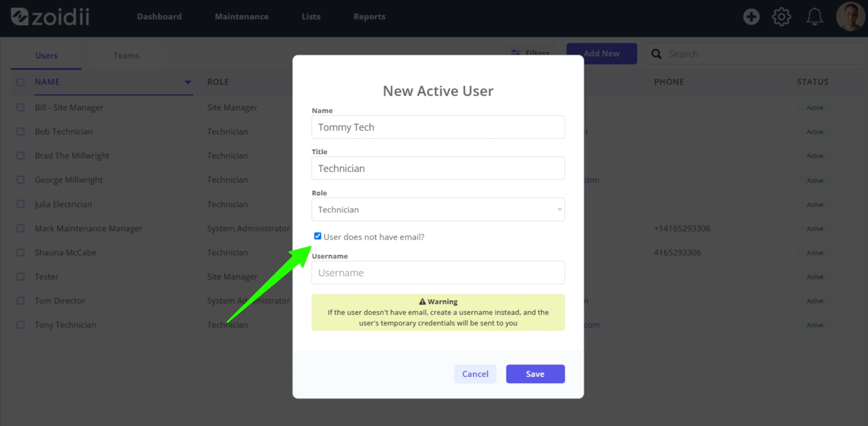Select the Tony Technician checkbox

click(20, 325)
